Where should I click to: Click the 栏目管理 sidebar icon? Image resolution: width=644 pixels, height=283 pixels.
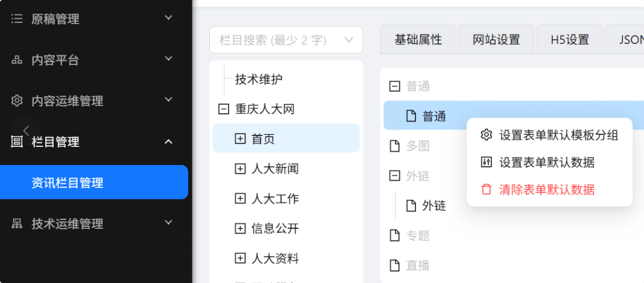[x=17, y=142]
